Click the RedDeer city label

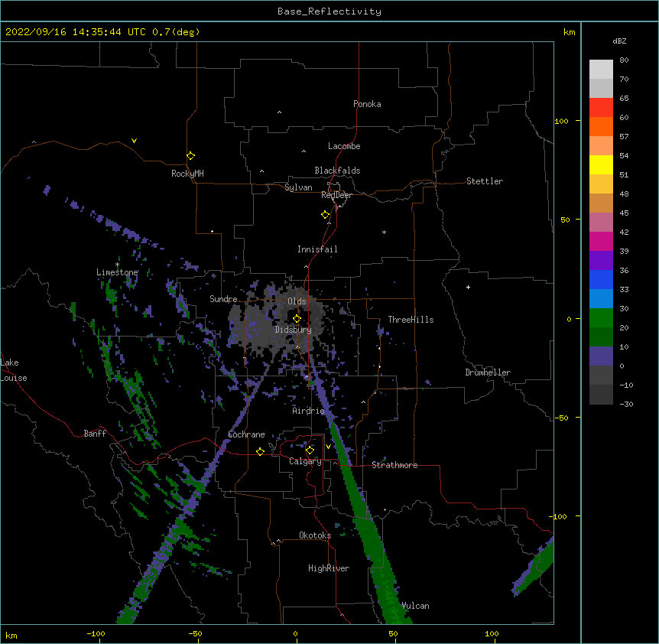(x=336, y=195)
